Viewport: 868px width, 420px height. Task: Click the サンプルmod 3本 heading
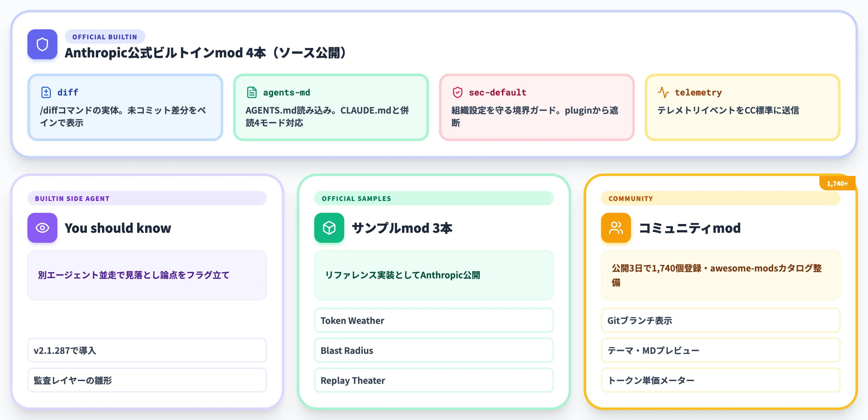[x=402, y=228]
